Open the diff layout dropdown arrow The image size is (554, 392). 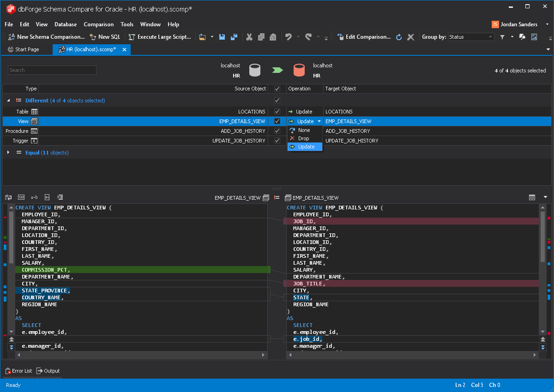coord(545,197)
